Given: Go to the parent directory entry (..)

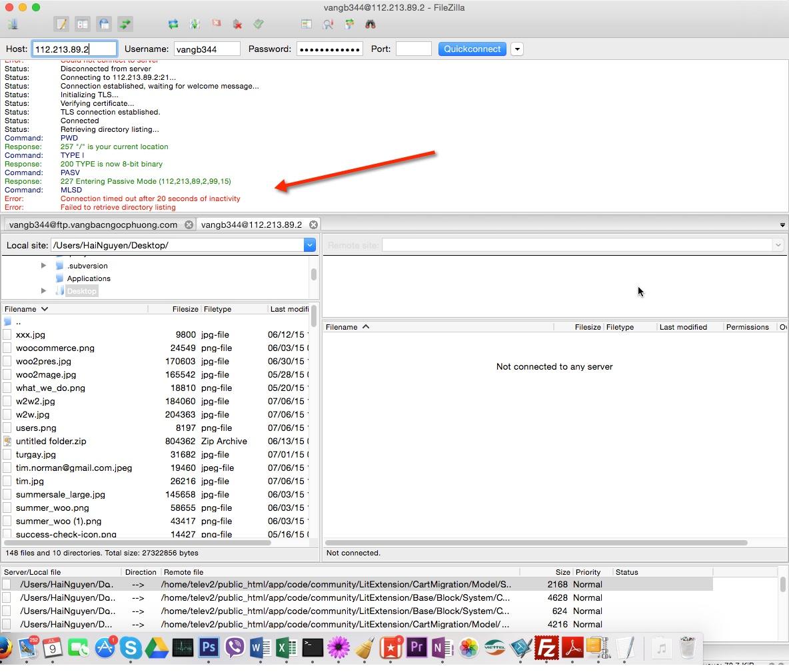Looking at the screenshot, I should tap(156, 322).
